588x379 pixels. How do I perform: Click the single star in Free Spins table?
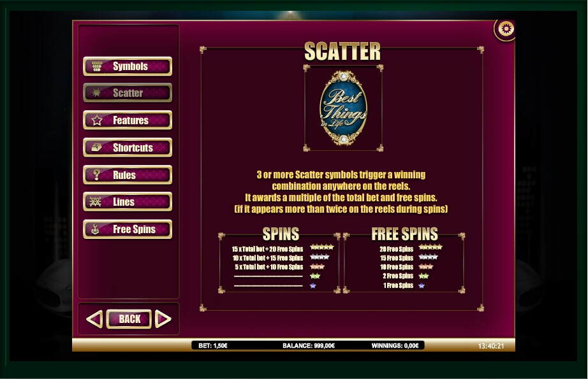click(x=422, y=286)
